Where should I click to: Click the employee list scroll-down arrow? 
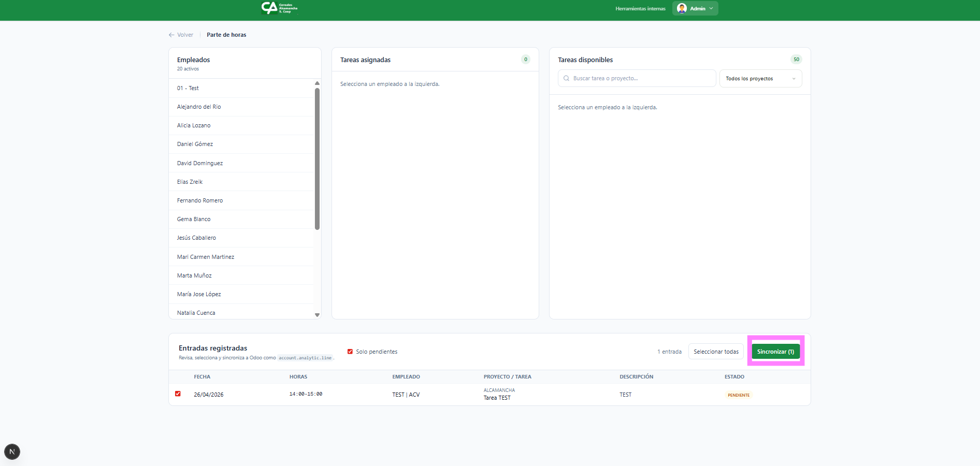pos(317,315)
